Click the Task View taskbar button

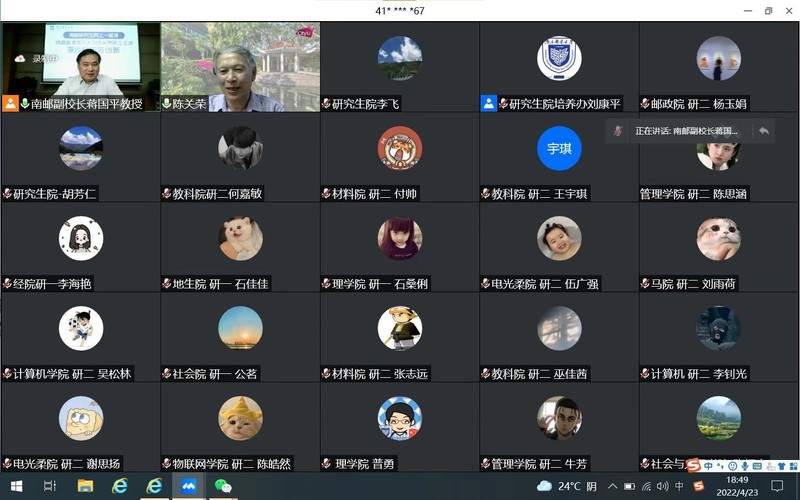50,486
